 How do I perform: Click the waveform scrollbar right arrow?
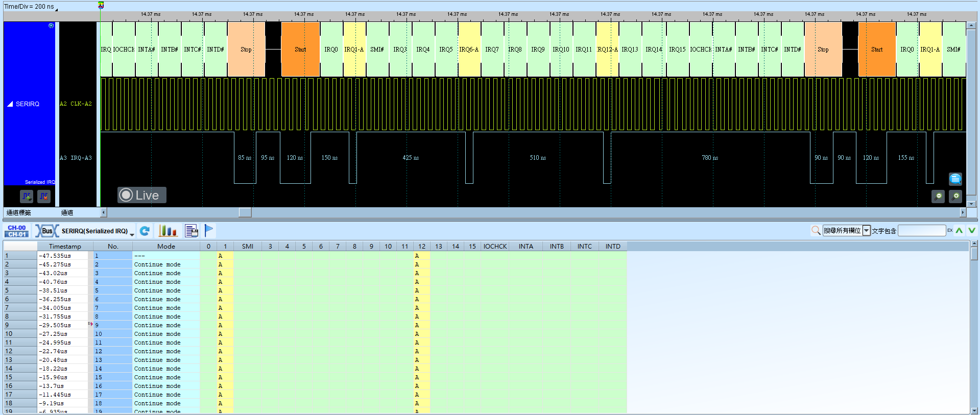coord(963,212)
